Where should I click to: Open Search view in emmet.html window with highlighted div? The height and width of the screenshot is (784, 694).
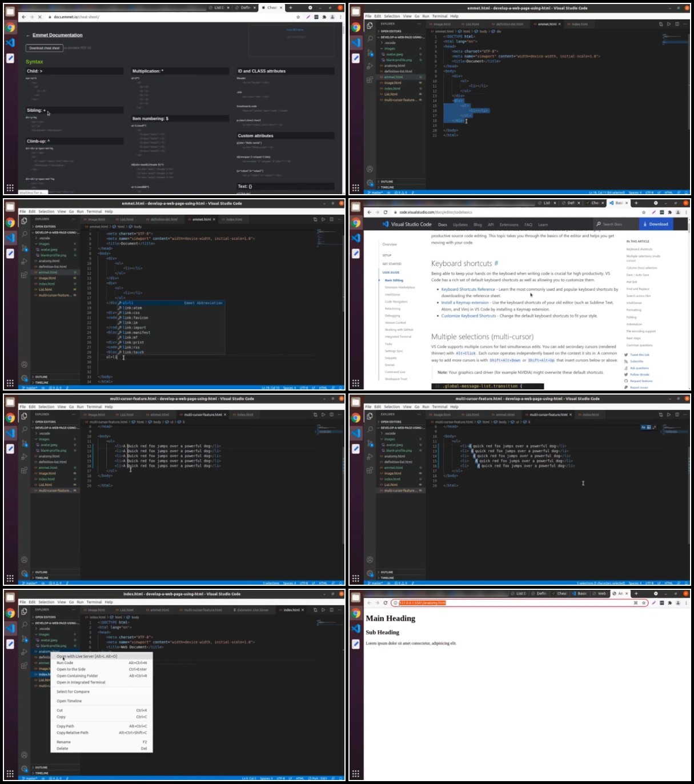tap(370, 39)
